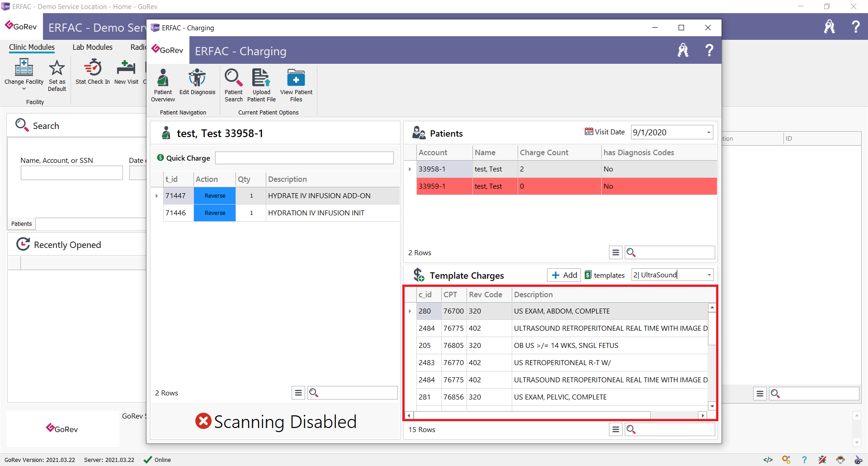
Task: Click key person icon in Charging header
Action: 683,50
